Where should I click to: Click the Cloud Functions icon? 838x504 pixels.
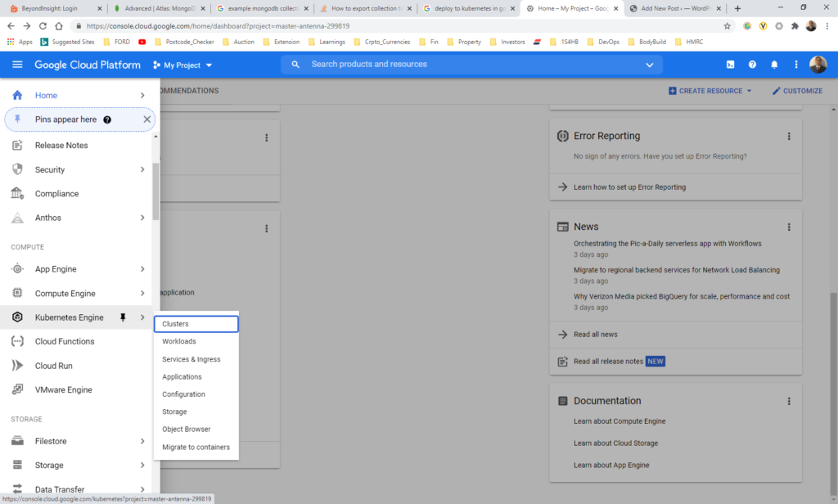point(17,341)
